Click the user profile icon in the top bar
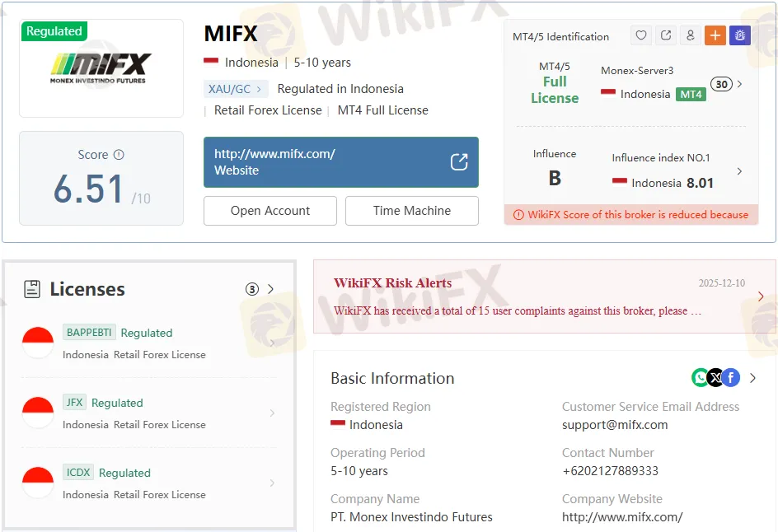This screenshot has width=778, height=532. coord(690,35)
